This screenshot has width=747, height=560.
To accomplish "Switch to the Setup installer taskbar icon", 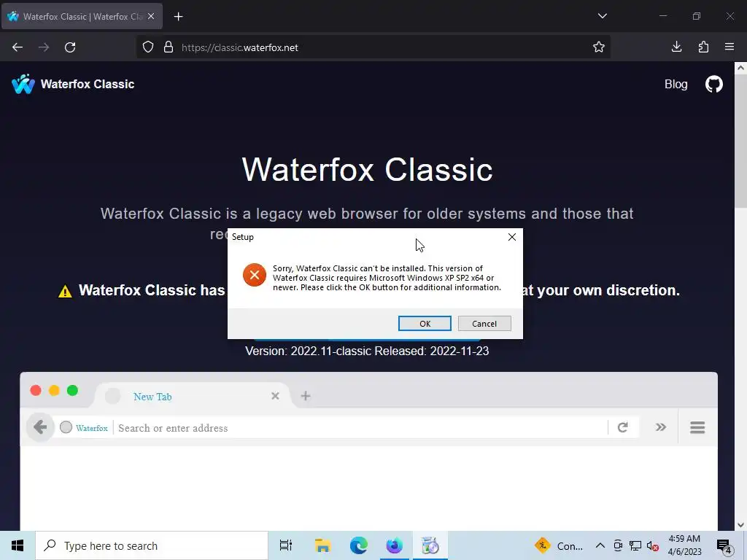I will pyautogui.click(x=430, y=545).
